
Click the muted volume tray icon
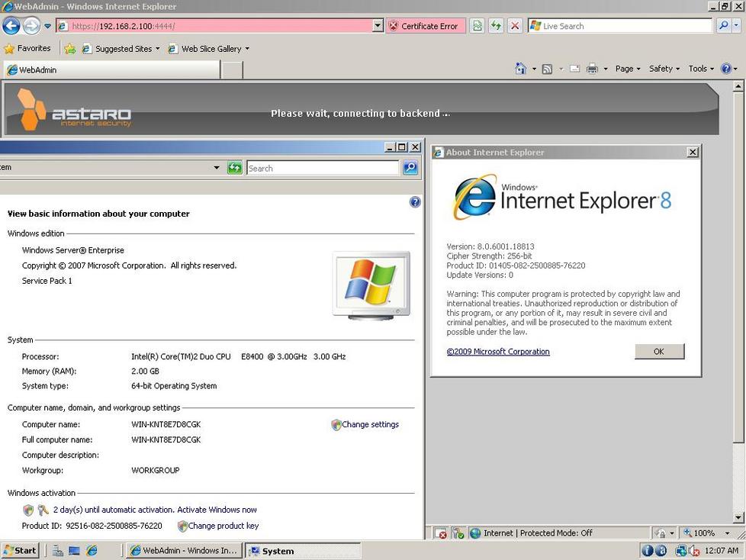694,551
